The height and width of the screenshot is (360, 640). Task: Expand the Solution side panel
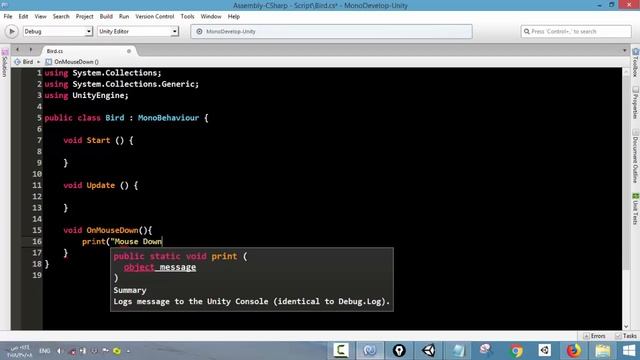[5, 63]
